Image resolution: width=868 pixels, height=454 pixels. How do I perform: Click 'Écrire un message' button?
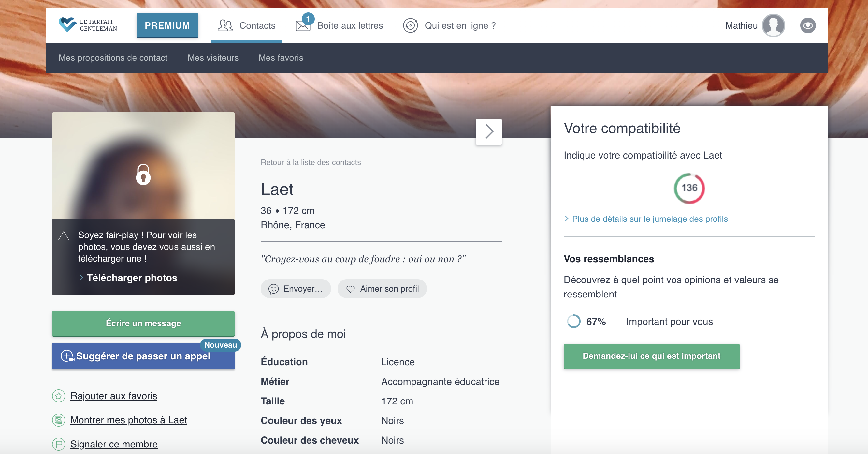pyautogui.click(x=143, y=323)
